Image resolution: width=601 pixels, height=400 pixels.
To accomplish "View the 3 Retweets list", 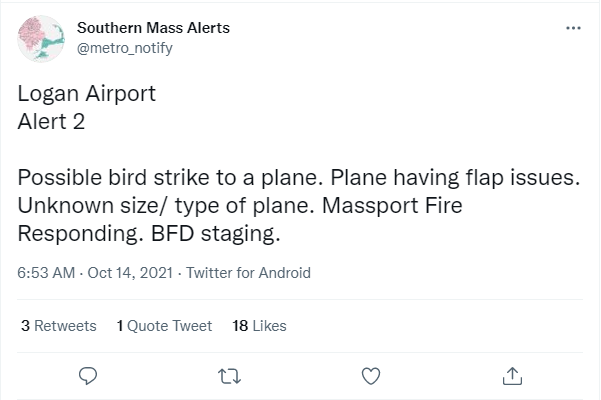I will (58, 326).
